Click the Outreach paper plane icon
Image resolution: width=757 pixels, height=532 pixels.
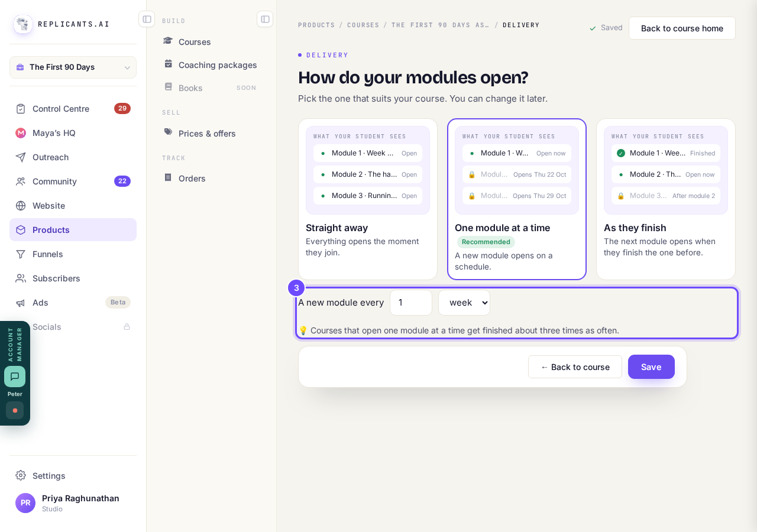pyautogui.click(x=21, y=157)
